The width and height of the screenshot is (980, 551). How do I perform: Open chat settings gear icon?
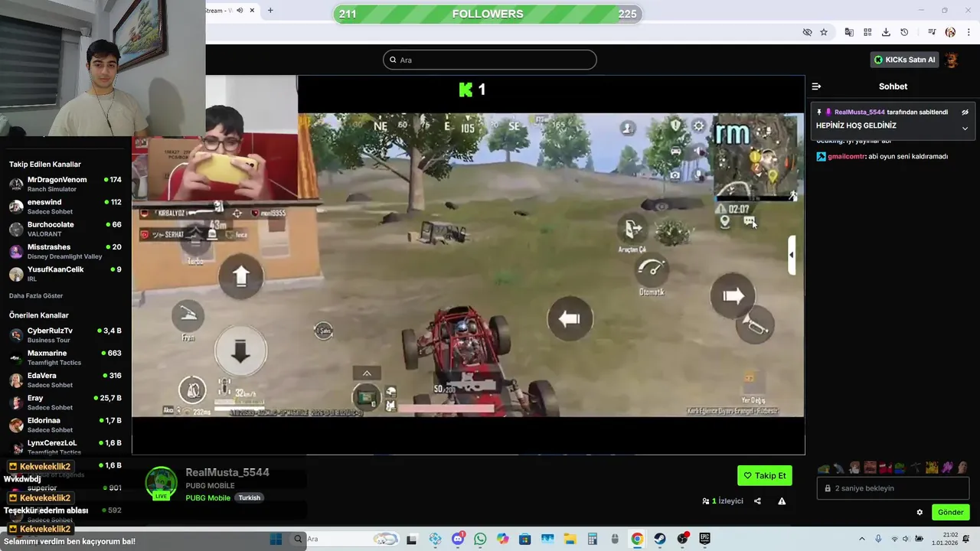coord(920,512)
